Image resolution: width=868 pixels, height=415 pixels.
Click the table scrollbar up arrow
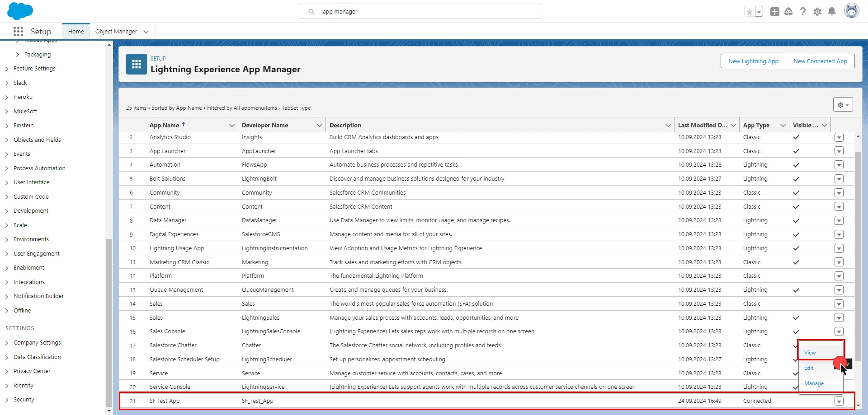858,136
